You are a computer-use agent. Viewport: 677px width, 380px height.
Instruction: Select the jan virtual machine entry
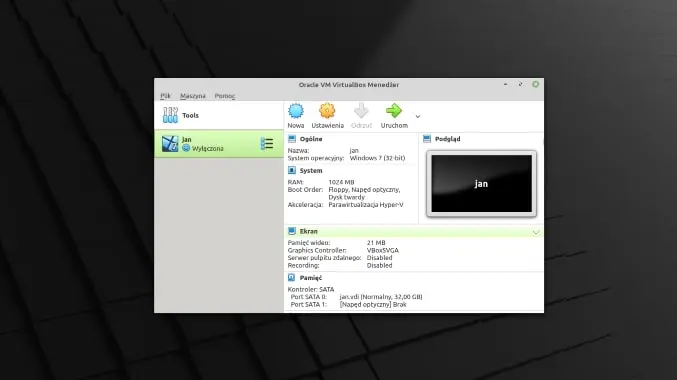[219, 144]
